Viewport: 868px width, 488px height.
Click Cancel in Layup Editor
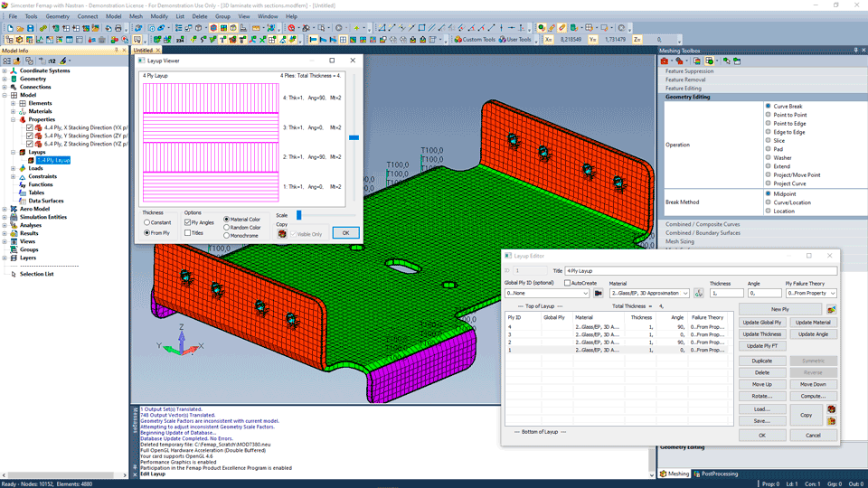(x=813, y=436)
